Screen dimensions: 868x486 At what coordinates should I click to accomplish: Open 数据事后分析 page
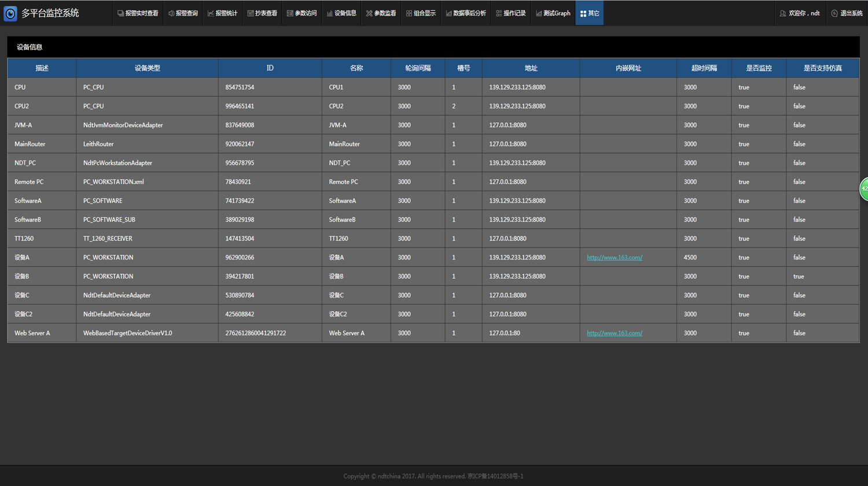[466, 13]
